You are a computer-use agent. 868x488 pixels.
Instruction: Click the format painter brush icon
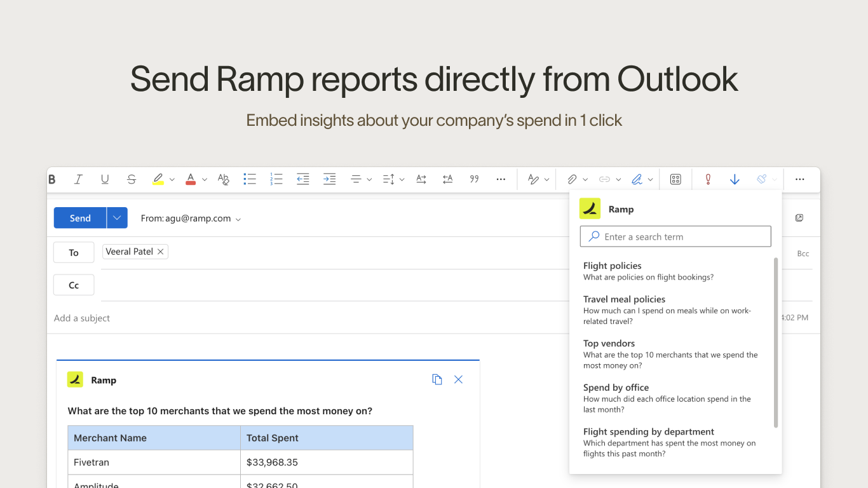point(761,180)
